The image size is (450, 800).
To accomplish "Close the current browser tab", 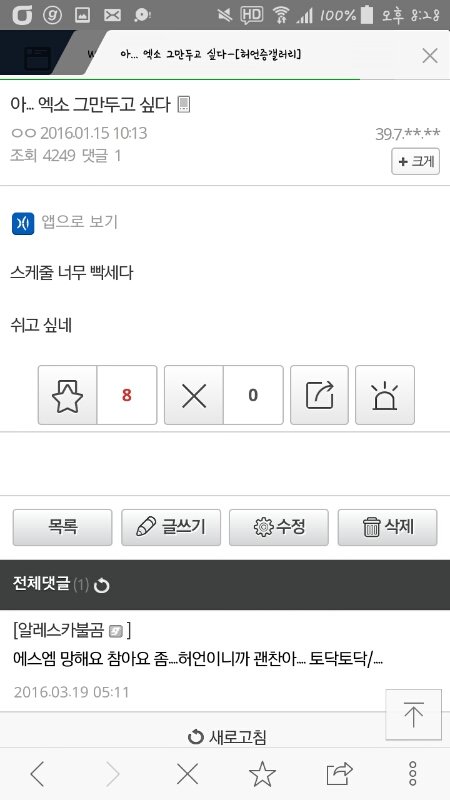I will coord(430,55).
